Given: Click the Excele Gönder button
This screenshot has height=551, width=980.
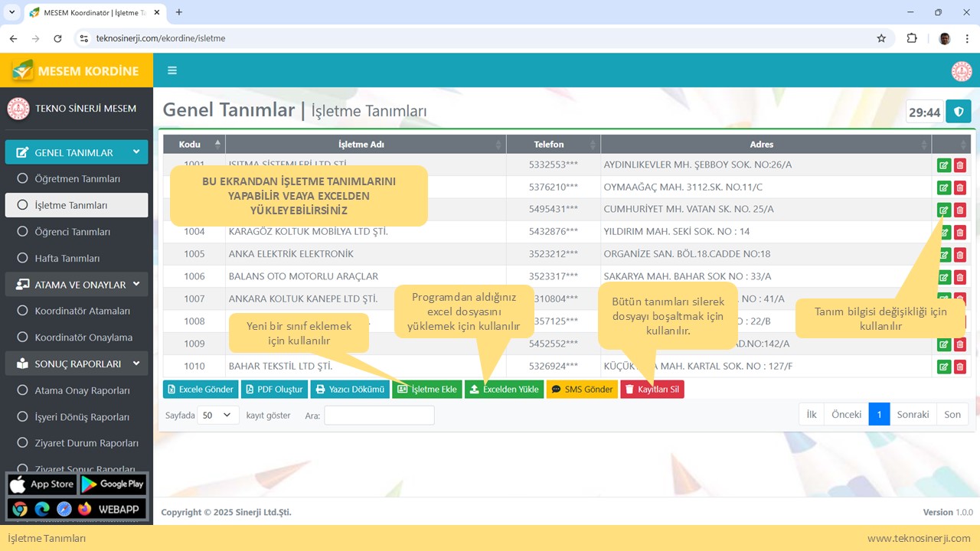Looking at the screenshot, I should pos(201,390).
